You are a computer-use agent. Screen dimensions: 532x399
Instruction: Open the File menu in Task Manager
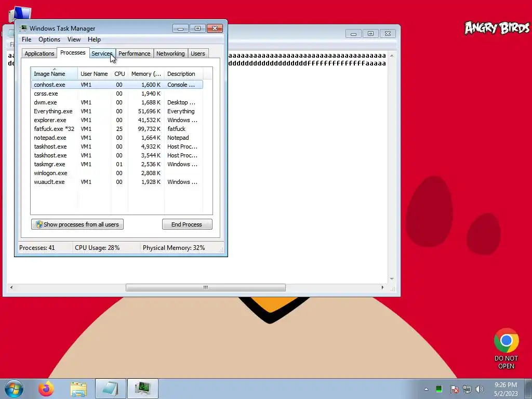click(26, 39)
